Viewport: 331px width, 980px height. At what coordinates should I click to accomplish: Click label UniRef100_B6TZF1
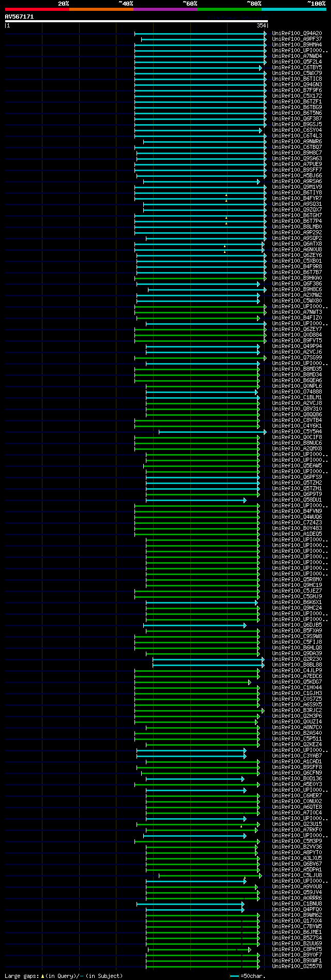(297, 101)
